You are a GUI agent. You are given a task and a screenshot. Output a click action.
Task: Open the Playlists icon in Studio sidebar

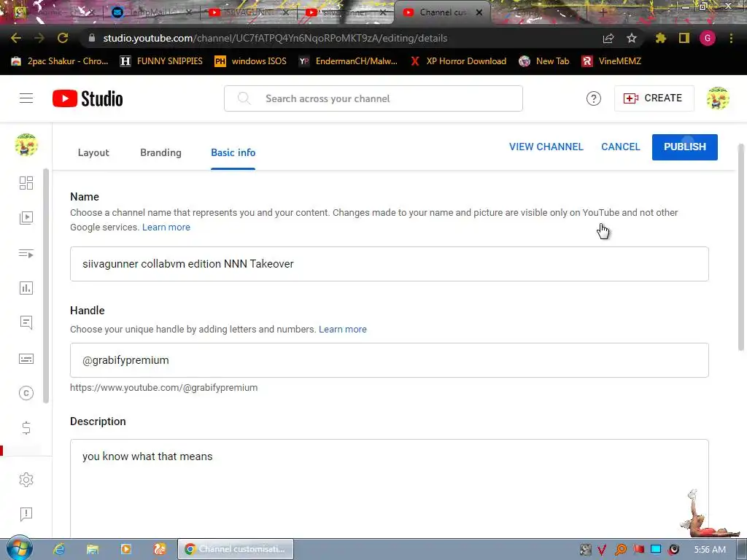pos(26,253)
